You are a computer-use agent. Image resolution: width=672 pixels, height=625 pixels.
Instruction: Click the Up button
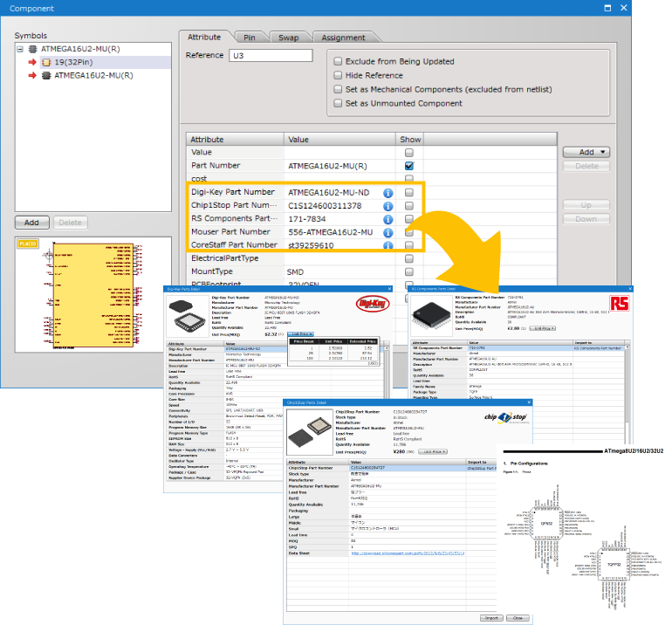586,205
